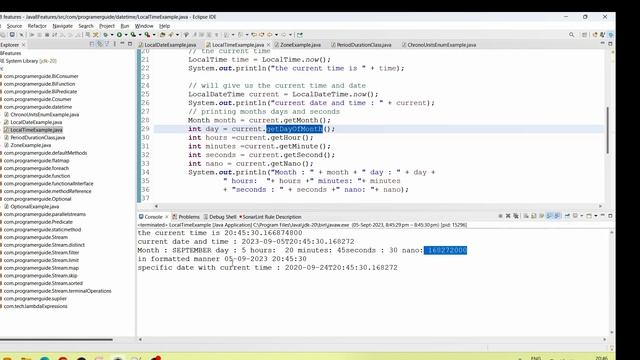Open Display Selected Console dropdown arrow
This screenshot has height=360, width=640.
[x=582, y=216]
